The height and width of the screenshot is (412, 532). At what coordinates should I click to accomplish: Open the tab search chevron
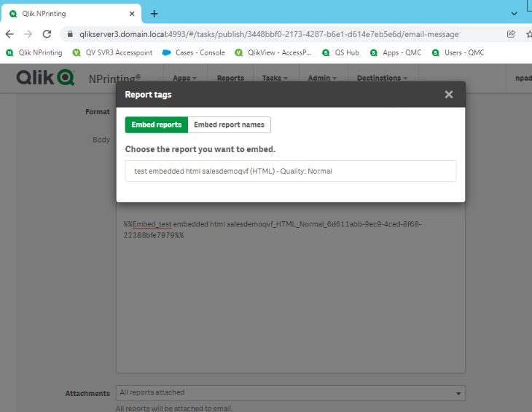tap(514, 14)
